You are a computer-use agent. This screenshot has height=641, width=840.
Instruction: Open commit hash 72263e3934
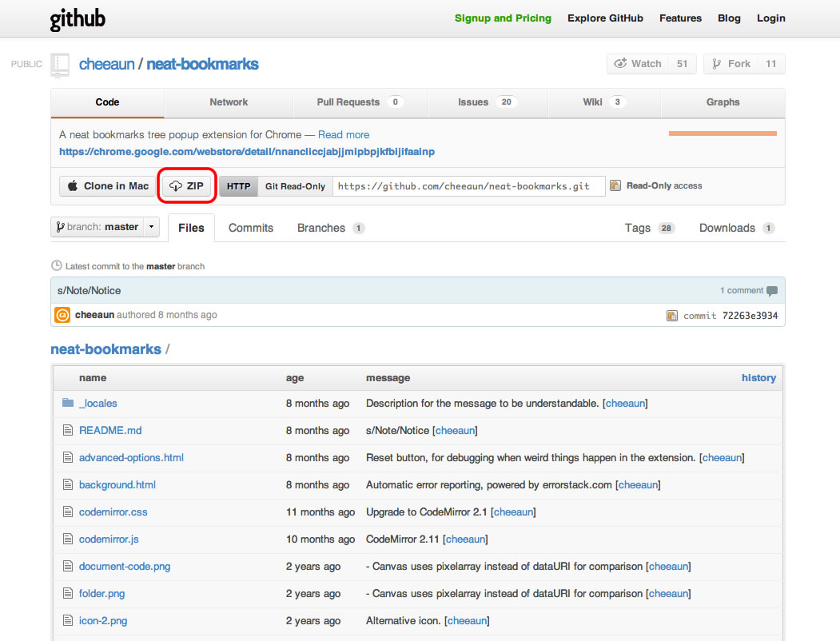(750, 316)
